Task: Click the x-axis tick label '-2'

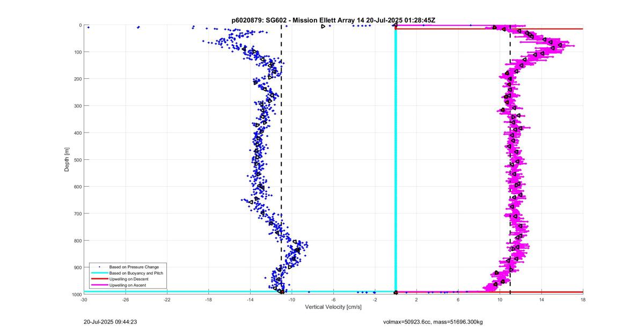Action: point(375,299)
